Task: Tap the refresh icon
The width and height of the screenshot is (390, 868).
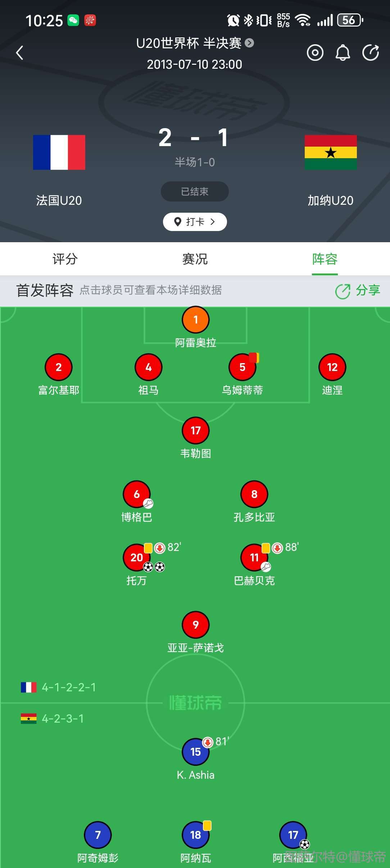Action: point(371,53)
